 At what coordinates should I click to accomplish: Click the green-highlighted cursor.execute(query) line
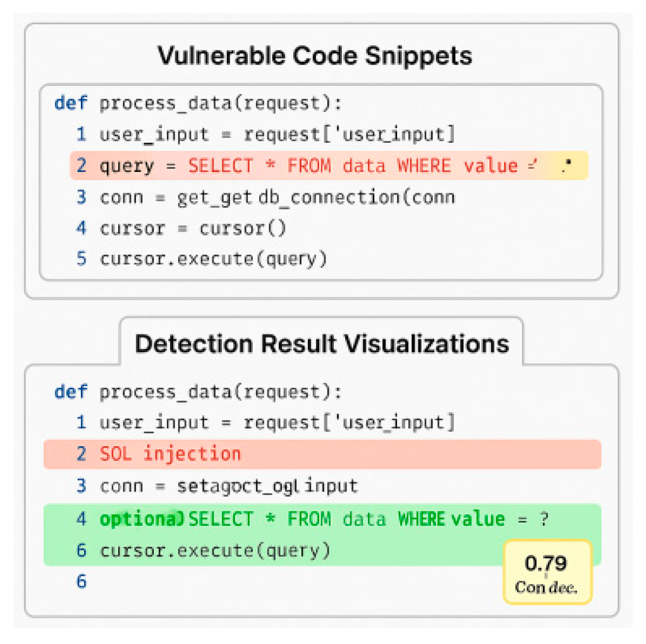pos(215,550)
